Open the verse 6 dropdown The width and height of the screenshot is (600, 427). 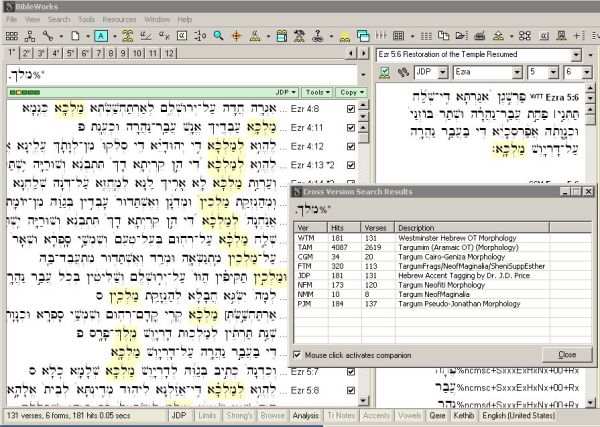[587, 72]
